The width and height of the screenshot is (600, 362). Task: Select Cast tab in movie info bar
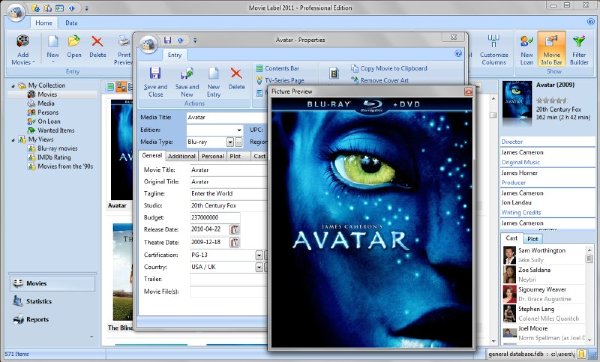point(511,238)
